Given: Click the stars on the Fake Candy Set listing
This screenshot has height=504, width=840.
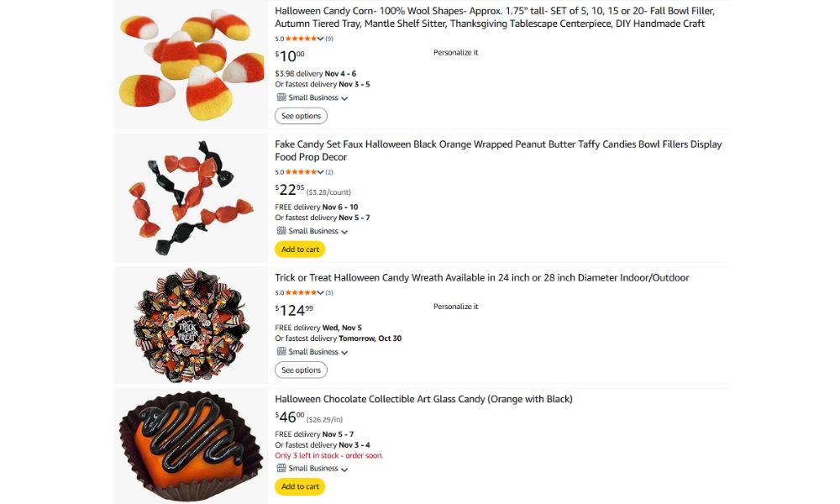Looking at the screenshot, I should click(x=300, y=171).
